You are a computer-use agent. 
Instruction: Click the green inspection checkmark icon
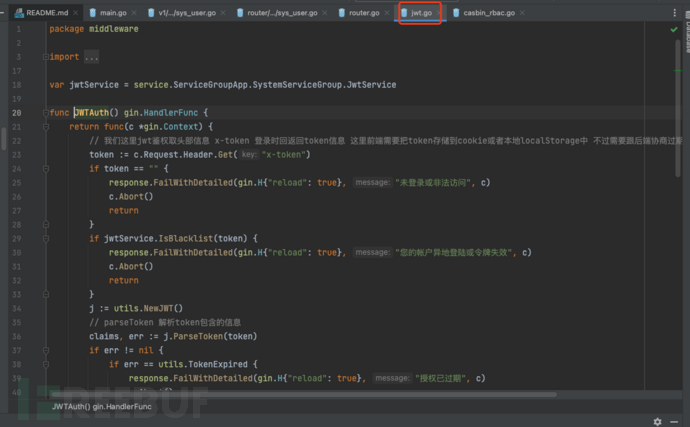click(x=674, y=30)
